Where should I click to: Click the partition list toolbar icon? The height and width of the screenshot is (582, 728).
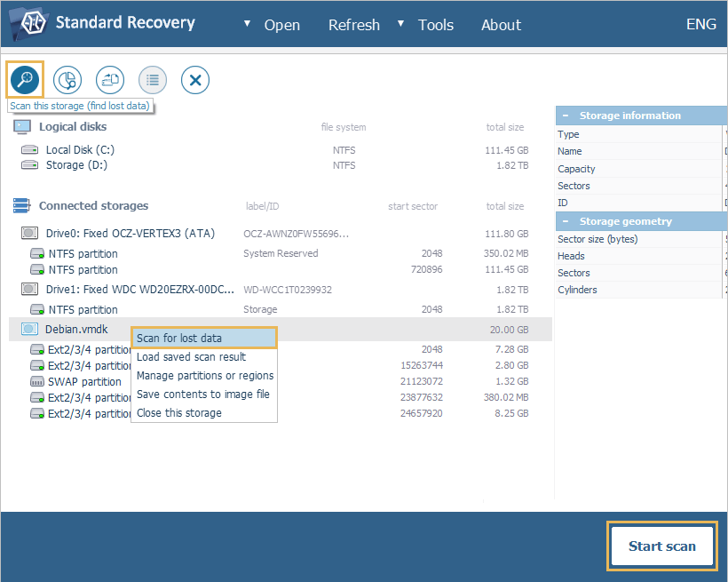click(x=152, y=79)
